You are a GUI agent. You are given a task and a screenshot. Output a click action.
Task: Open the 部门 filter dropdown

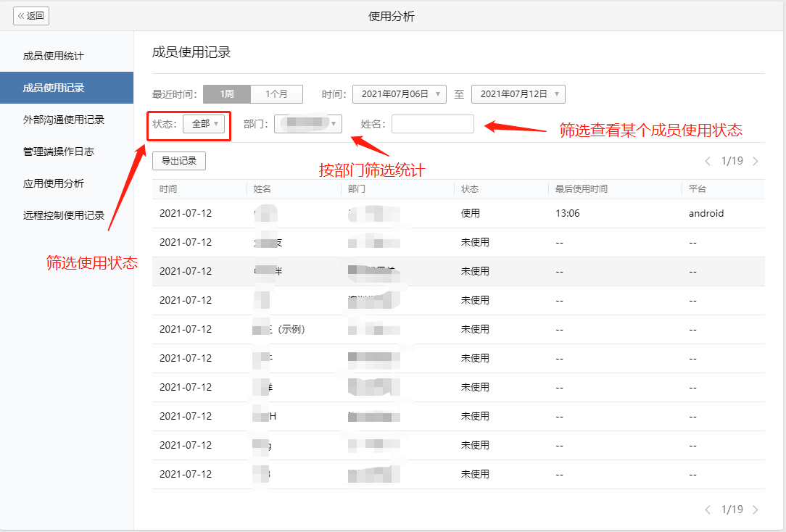307,124
